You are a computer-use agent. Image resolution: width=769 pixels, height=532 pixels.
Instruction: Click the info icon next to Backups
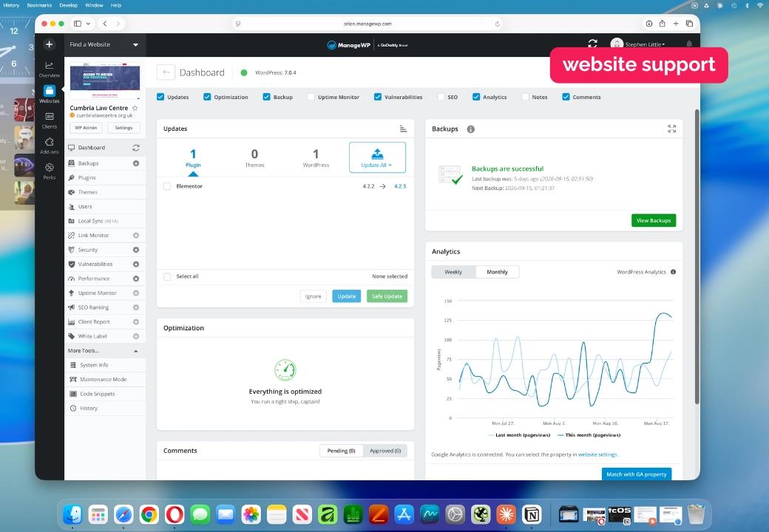point(471,129)
